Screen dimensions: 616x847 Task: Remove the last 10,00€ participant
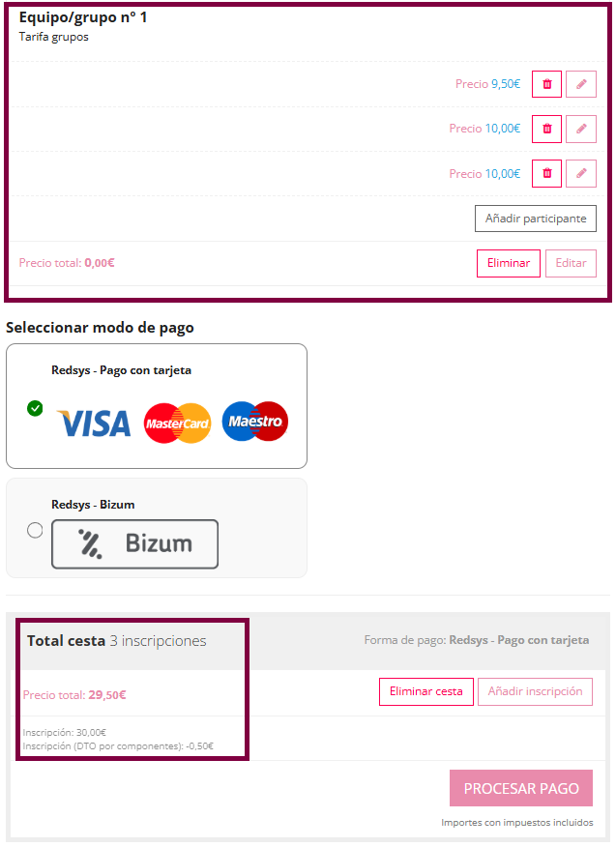tap(546, 173)
